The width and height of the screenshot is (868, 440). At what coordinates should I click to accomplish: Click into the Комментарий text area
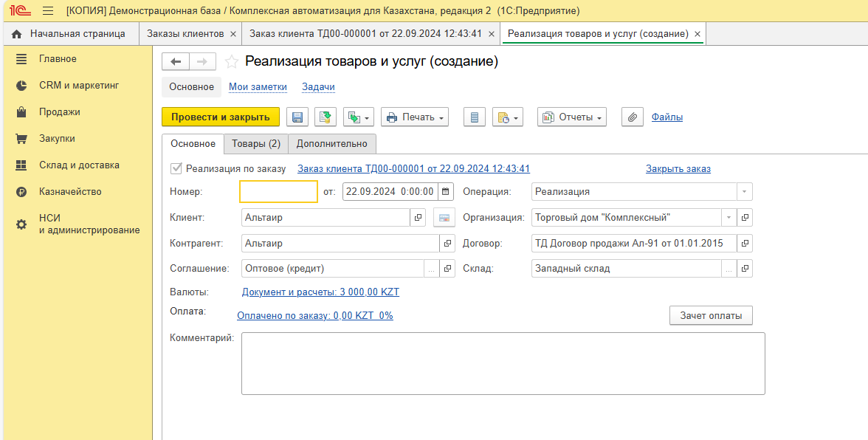pos(503,363)
